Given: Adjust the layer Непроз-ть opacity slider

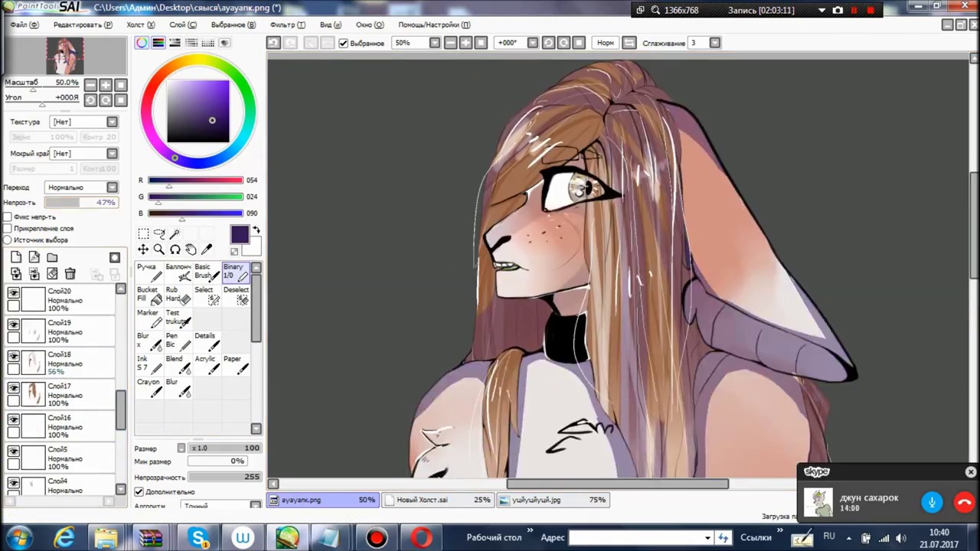Looking at the screenshot, I should click(x=80, y=203).
